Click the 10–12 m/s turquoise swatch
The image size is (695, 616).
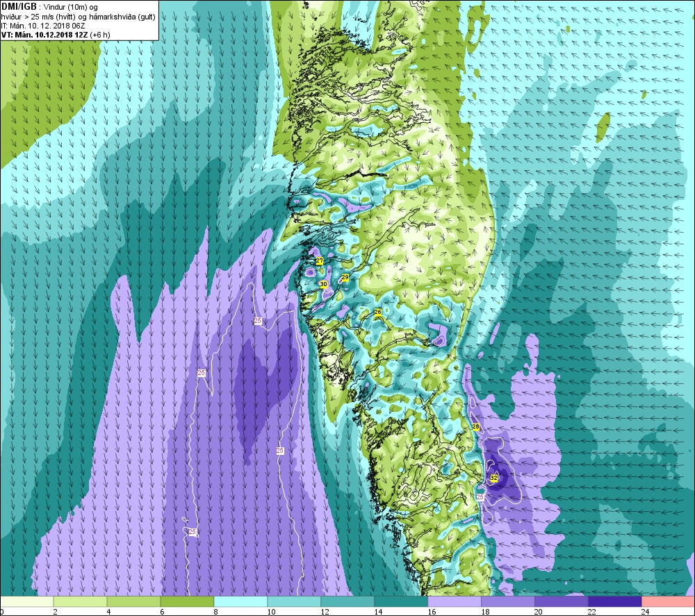point(294,601)
